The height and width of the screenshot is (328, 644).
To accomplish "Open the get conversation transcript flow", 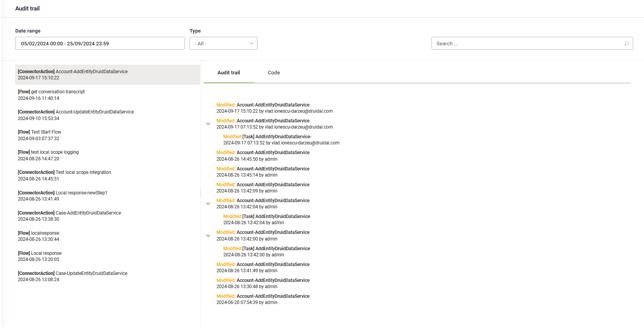I will pyautogui.click(x=51, y=95).
